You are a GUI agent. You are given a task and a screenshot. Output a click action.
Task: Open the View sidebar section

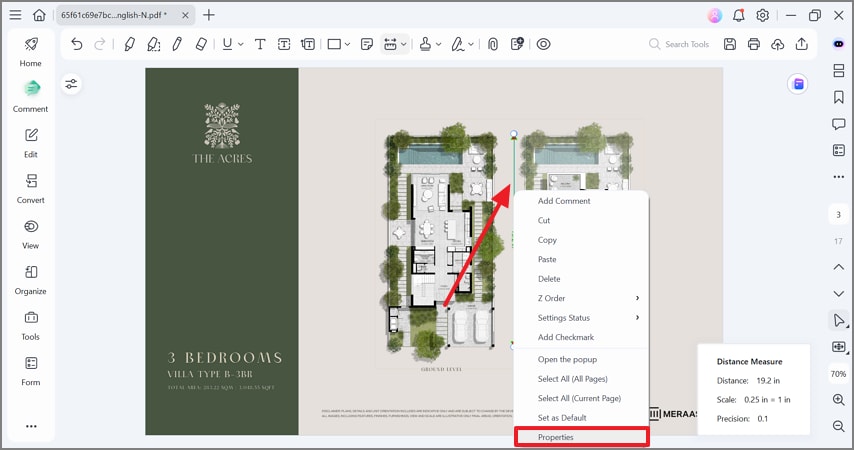point(30,234)
